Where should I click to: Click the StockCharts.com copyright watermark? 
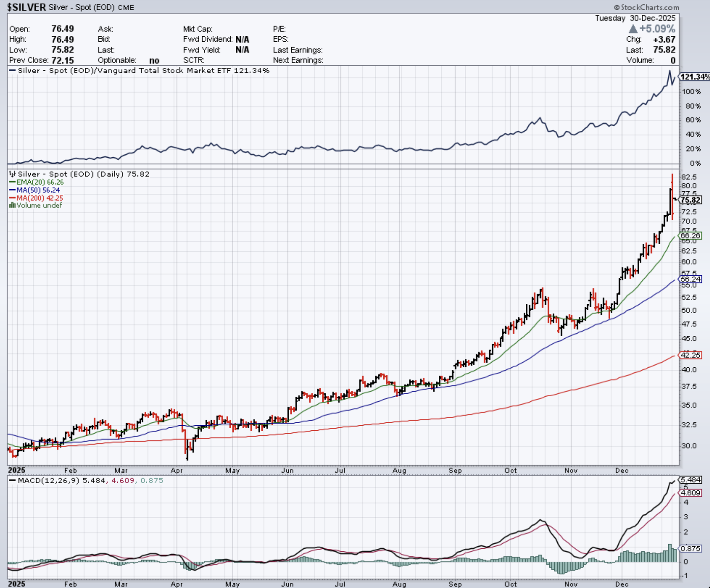(x=646, y=7)
